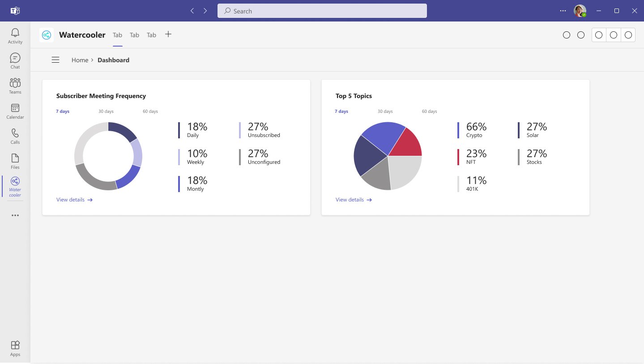Open Chat in the sidebar
Screen dimensions: 644x364
[x=15, y=61]
